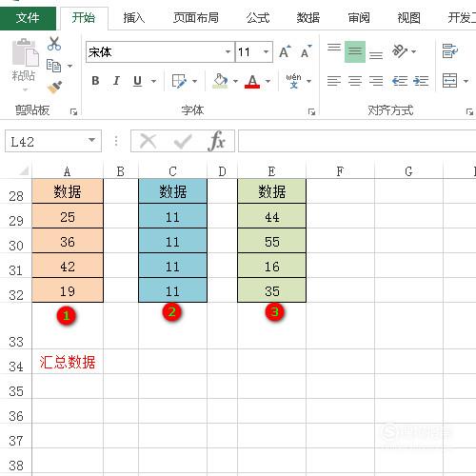Toggle Italic formatting

pos(116,81)
